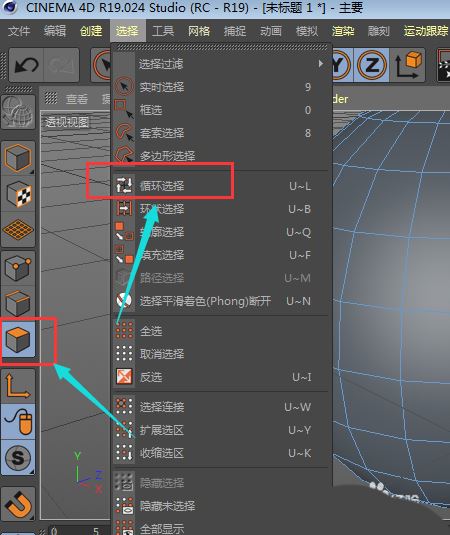Open the 捕捉 menu

(x=235, y=31)
